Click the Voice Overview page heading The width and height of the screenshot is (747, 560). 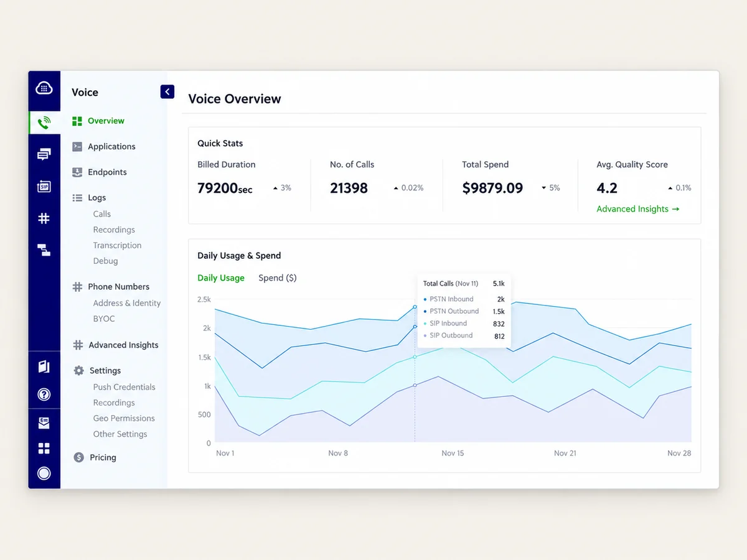tap(235, 99)
